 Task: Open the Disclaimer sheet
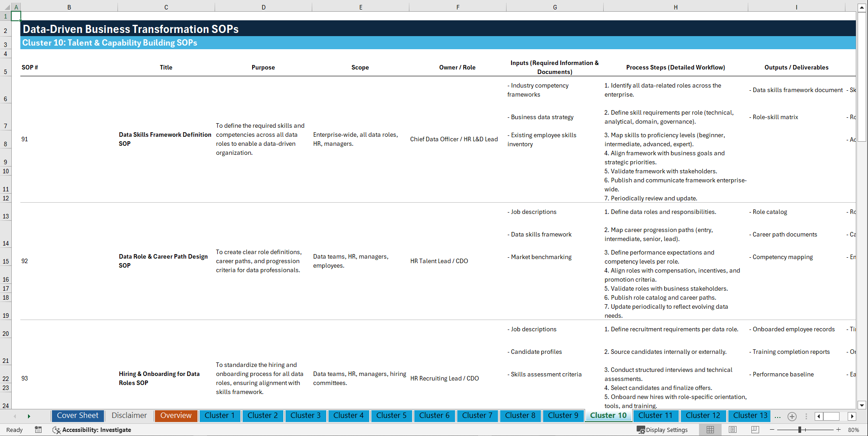pos(129,416)
